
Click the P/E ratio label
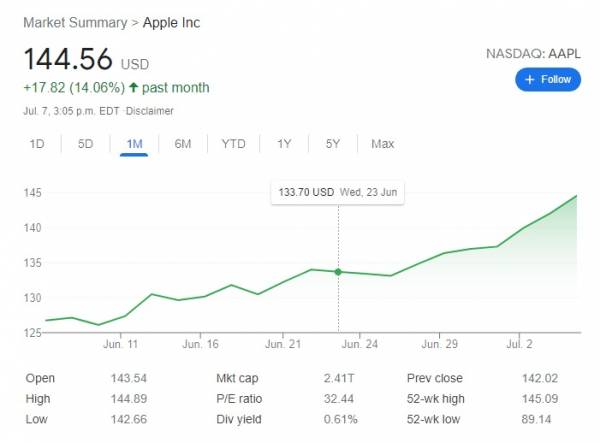pyautogui.click(x=240, y=399)
